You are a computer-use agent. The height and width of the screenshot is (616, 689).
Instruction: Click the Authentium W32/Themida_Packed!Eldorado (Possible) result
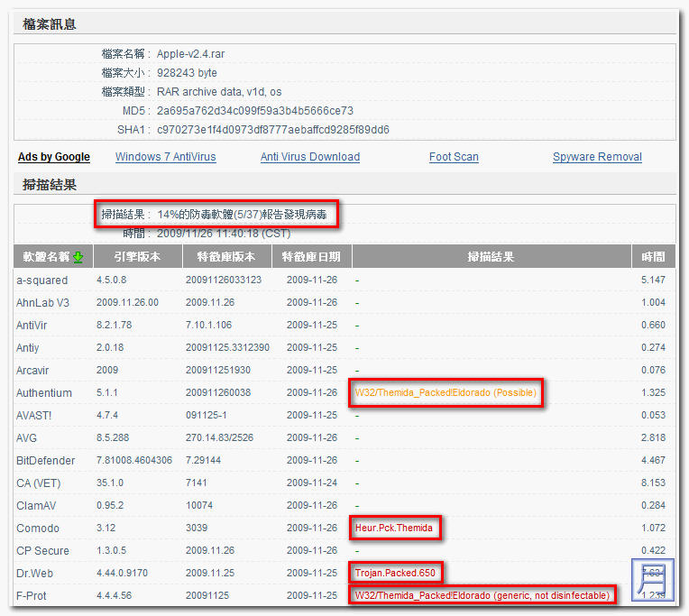pos(446,393)
